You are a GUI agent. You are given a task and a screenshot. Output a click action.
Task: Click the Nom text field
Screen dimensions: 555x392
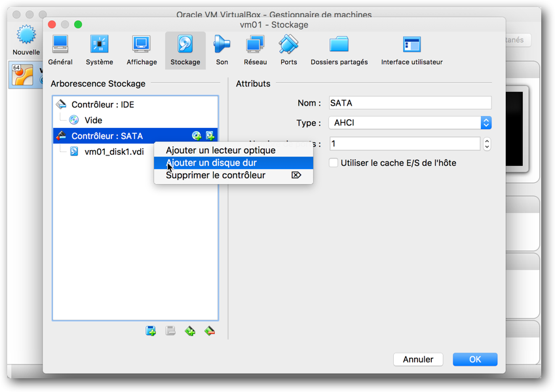click(410, 103)
